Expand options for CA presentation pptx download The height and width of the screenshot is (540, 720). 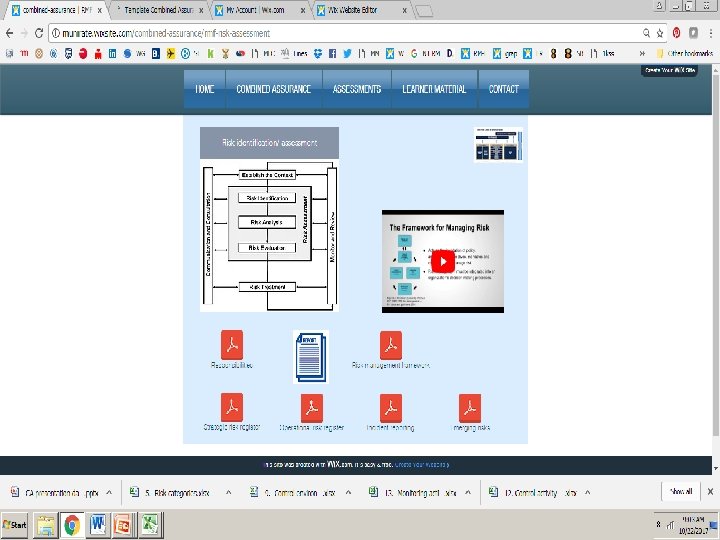pyautogui.click(x=109, y=493)
